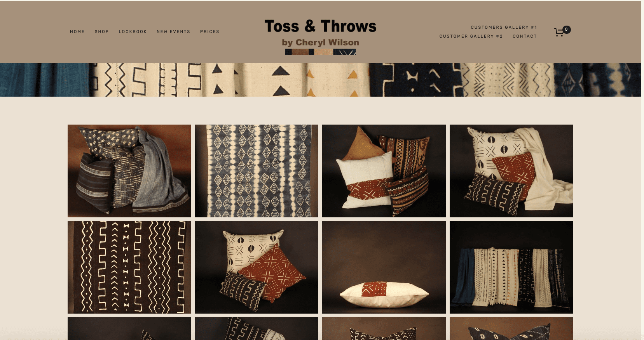Open image of three stacked pillows with rust center
644x340 pixels.
click(x=257, y=267)
